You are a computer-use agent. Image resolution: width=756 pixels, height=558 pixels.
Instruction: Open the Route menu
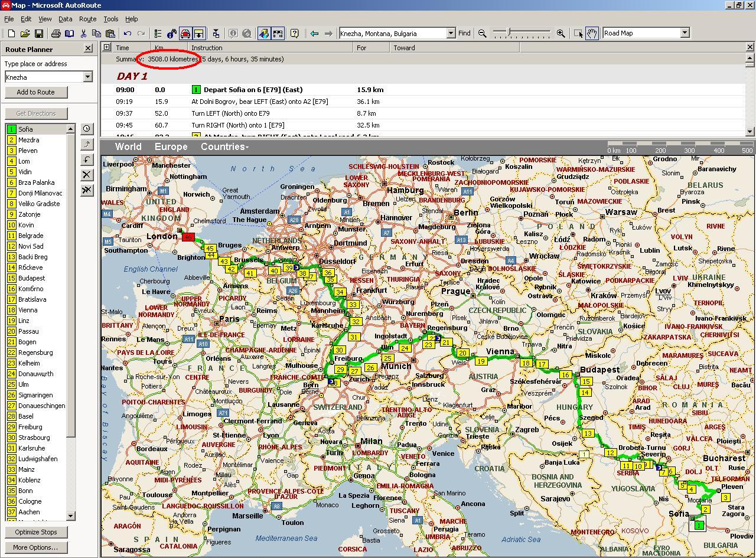(87, 19)
